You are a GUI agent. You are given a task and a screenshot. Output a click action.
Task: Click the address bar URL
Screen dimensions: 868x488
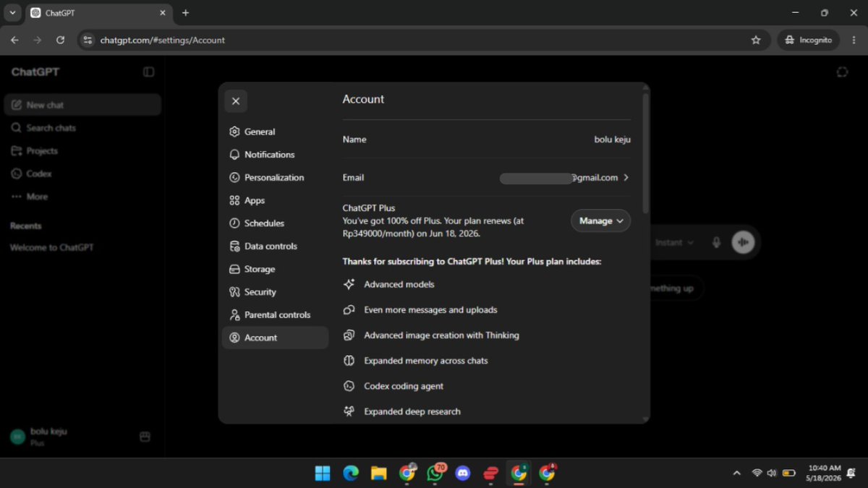click(x=163, y=40)
